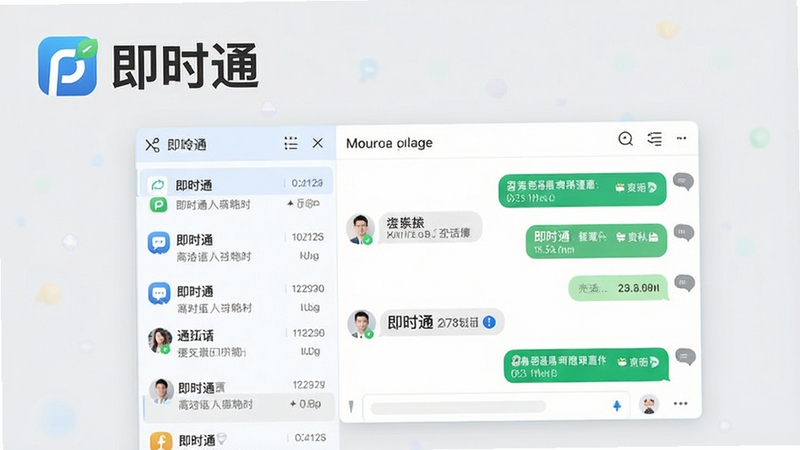
Task: Close the left conversation panel
Action: tap(317, 143)
